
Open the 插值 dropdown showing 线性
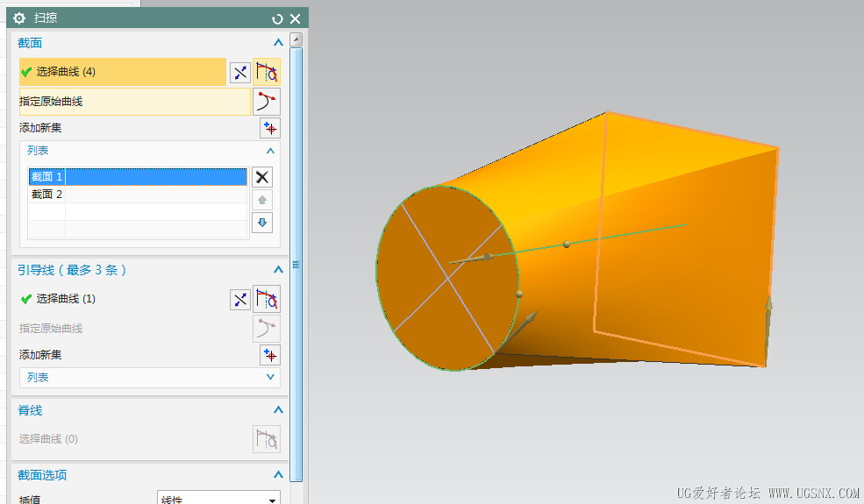(218, 500)
